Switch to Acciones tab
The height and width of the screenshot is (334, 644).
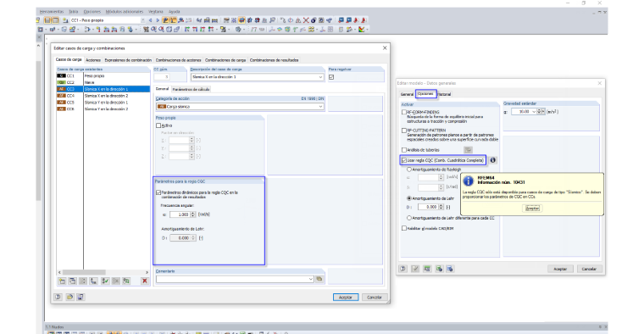[93, 60]
